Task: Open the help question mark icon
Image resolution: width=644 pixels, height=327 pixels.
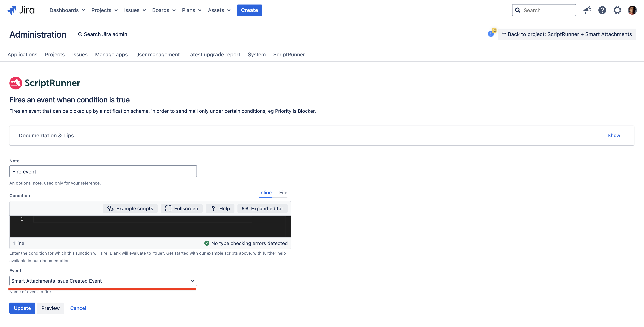Action: coord(602,10)
